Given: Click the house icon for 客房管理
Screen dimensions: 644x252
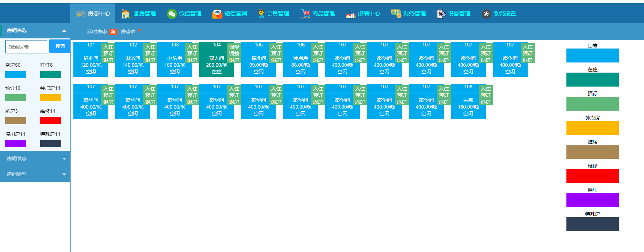Looking at the screenshot, I should pyautogui.click(x=125, y=14).
